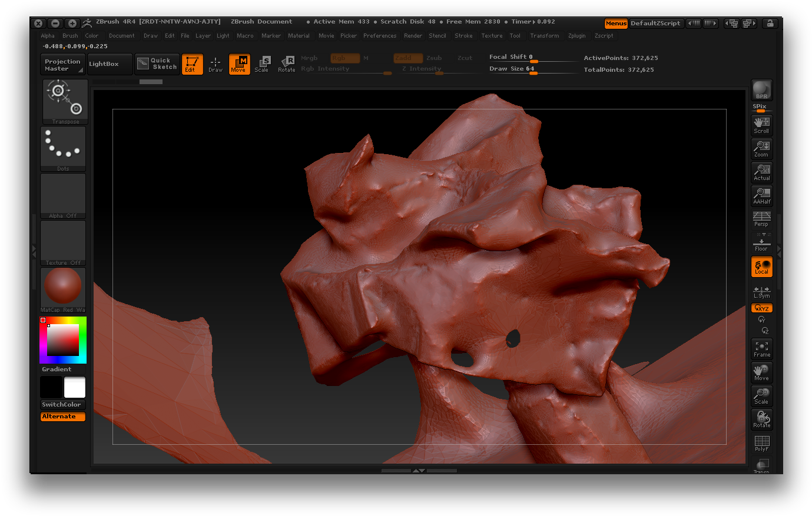Toggle L.Sym local symmetry
The height and width of the screenshot is (516, 812).
point(762,292)
